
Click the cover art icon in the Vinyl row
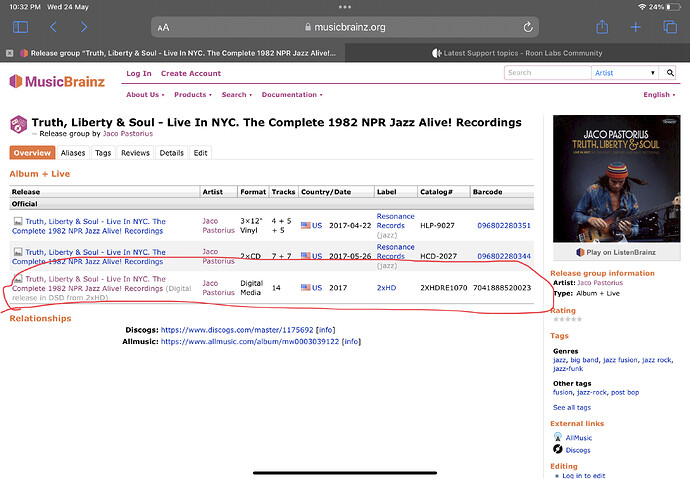tap(18, 221)
